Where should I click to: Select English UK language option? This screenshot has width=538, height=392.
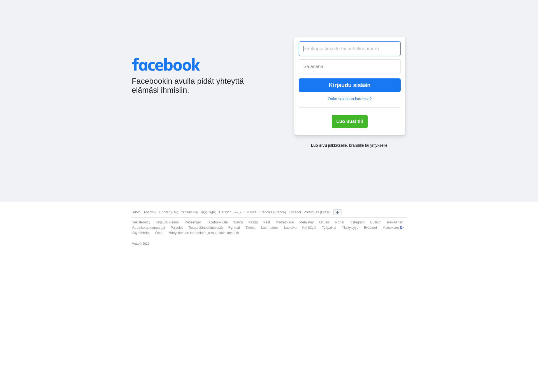[168, 212]
